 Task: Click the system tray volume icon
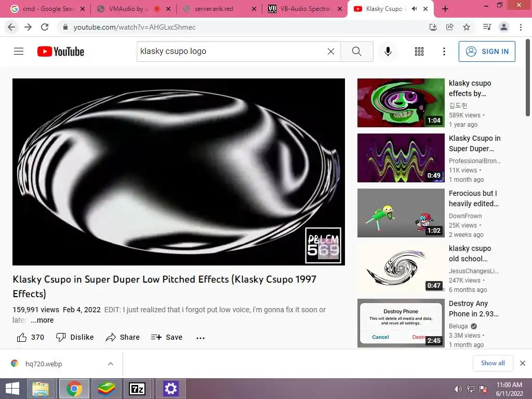click(x=458, y=389)
